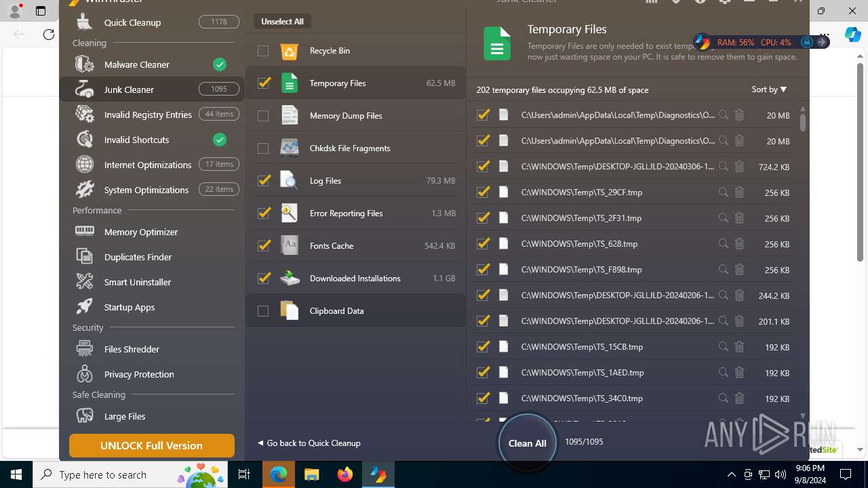Select the TS_34C0.tmp file path
868x488 pixels.
click(x=582, y=399)
